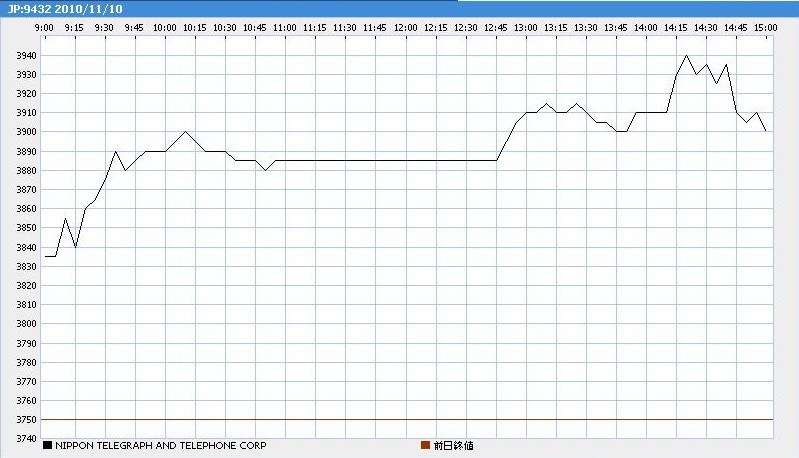Click the 3910 price axis label
Image resolution: width=799 pixels, height=458 pixels.
point(26,113)
